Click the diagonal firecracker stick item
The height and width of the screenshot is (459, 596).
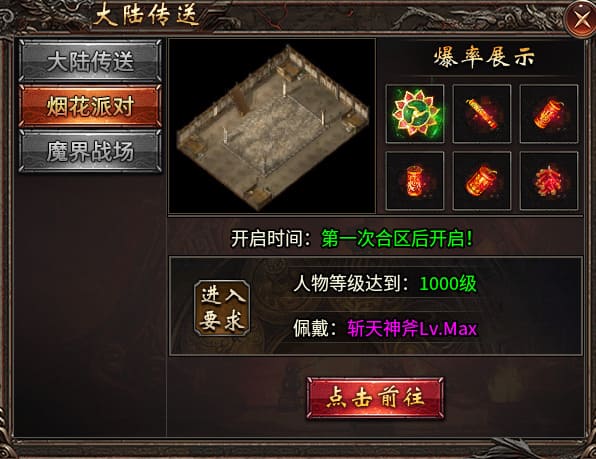coord(482,114)
